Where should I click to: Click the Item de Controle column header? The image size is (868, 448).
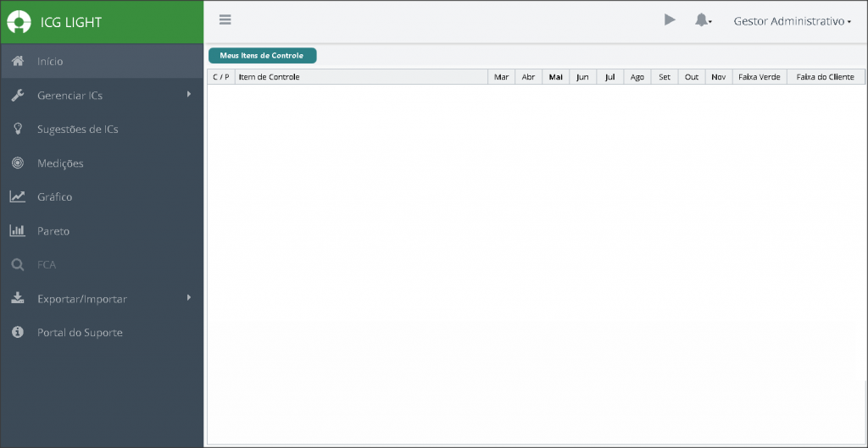361,77
